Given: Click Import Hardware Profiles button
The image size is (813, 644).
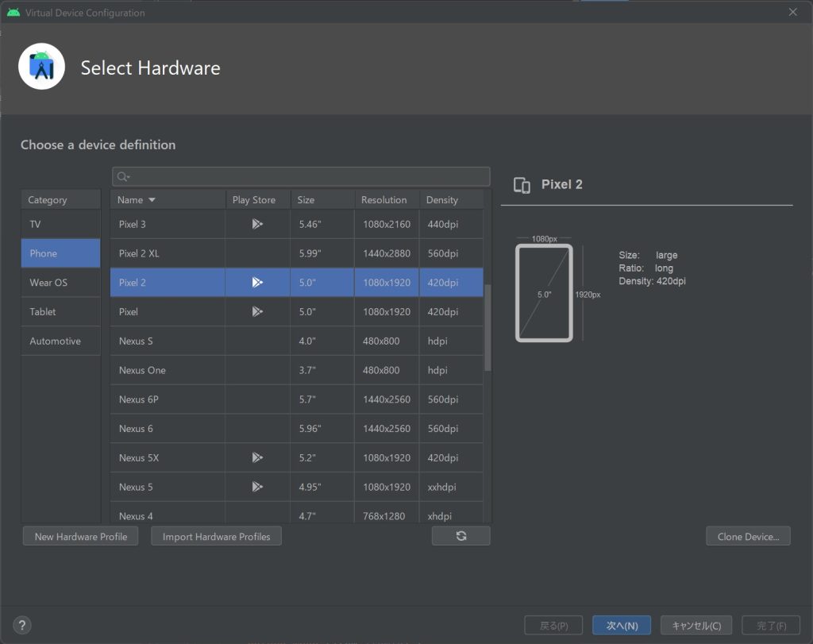Looking at the screenshot, I should pos(216,536).
